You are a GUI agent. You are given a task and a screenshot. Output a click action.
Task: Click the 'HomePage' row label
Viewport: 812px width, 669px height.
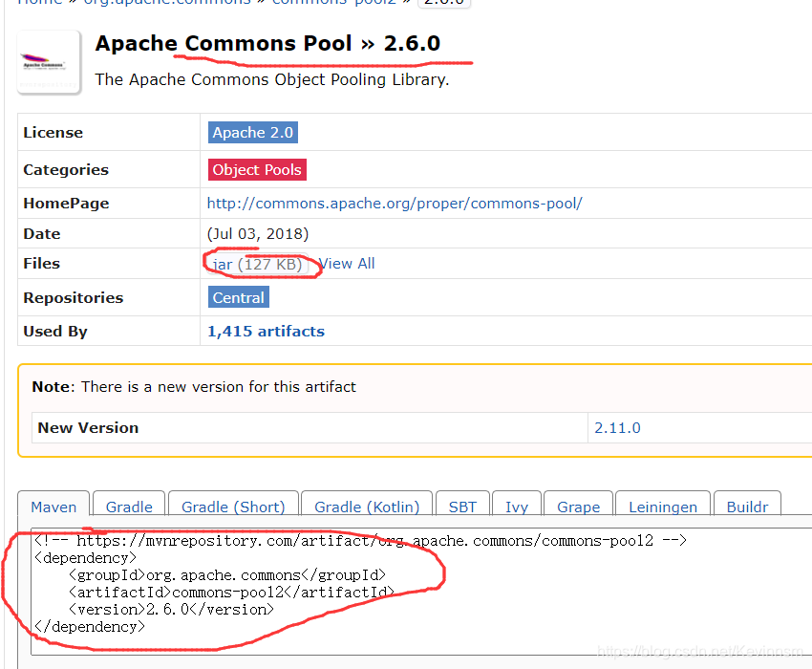coord(66,204)
